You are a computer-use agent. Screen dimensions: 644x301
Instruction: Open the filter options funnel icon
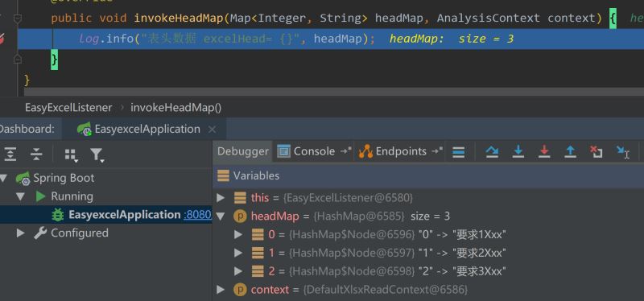pyautogui.click(x=97, y=155)
